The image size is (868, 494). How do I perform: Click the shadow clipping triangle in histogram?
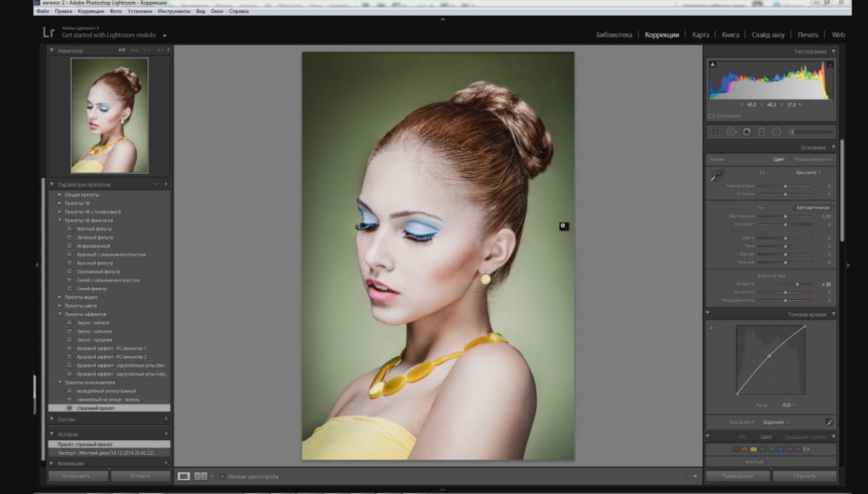point(712,64)
